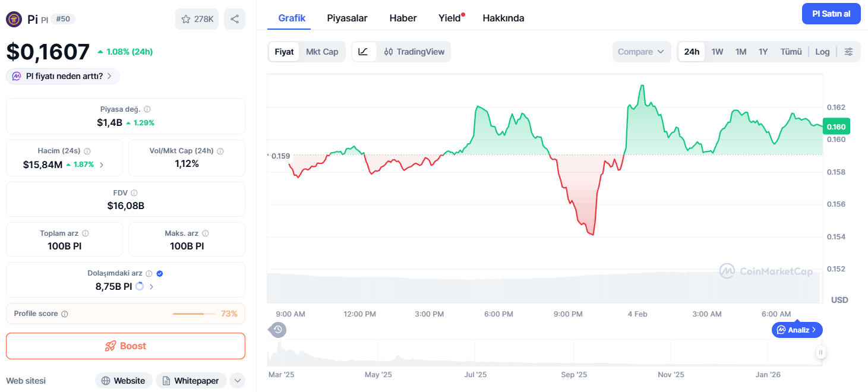Open the Grafik tab
Viewport: 868px width, 392px height.
point(292,18)
